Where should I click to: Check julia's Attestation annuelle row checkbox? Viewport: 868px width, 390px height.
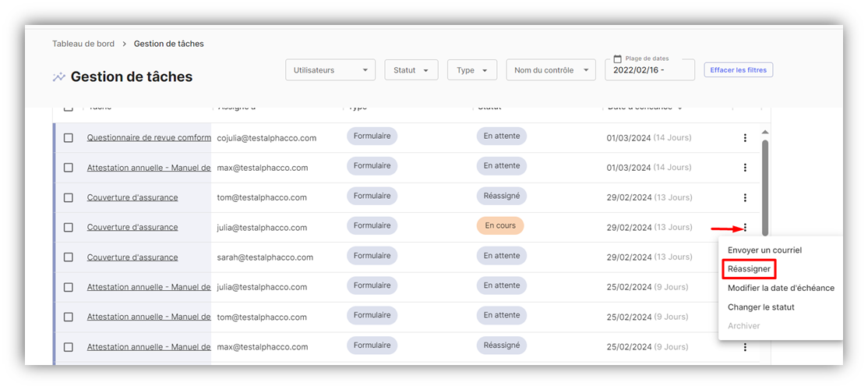[x=68, y=287]
